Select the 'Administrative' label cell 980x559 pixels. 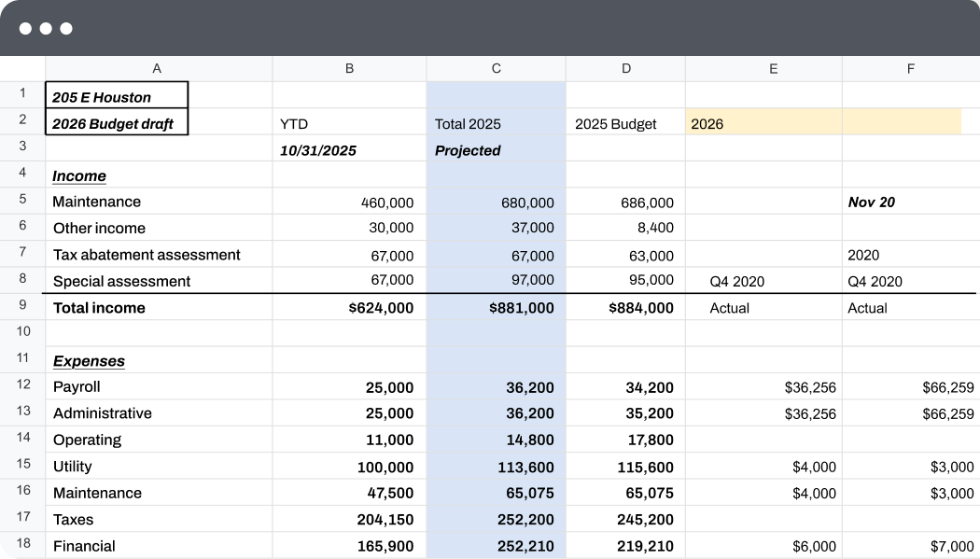159,412
